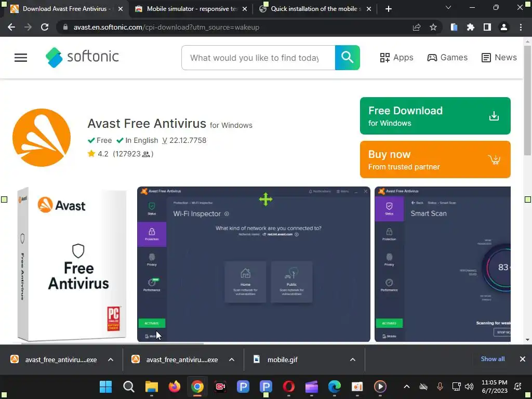532x399 pixels.
Task: Expand options for mobile.gif download
Action: pos(353,360)
